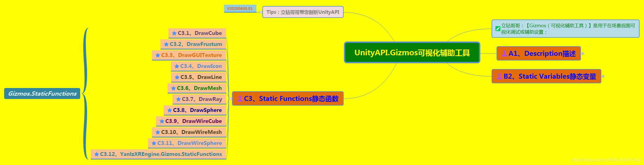Select the C3.1 DrawCube topic

(197, 33)
